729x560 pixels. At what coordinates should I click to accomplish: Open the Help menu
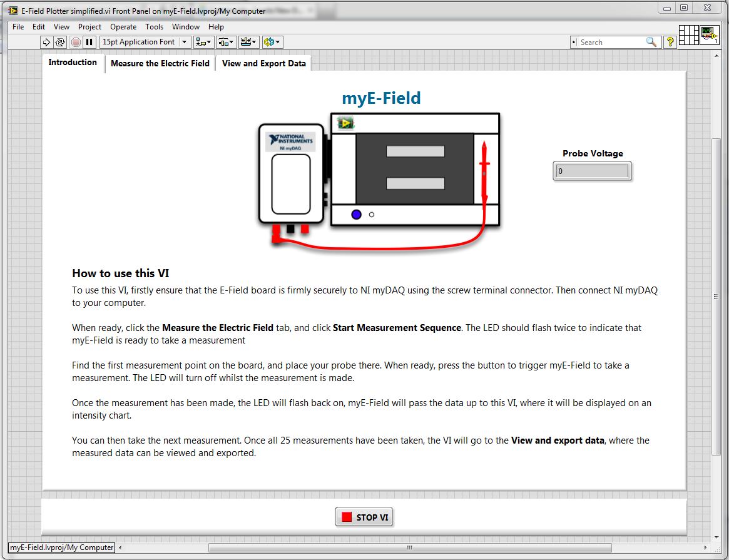[216, 27]
